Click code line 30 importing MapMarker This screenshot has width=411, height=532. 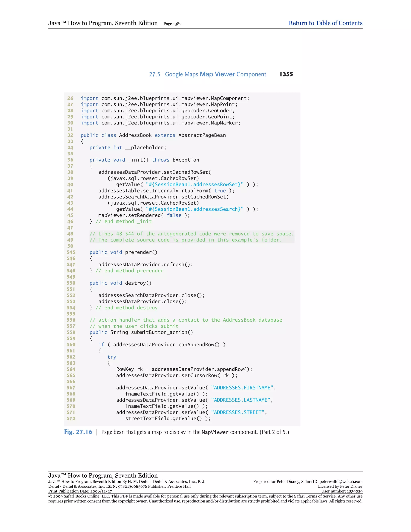pos(160,123)
